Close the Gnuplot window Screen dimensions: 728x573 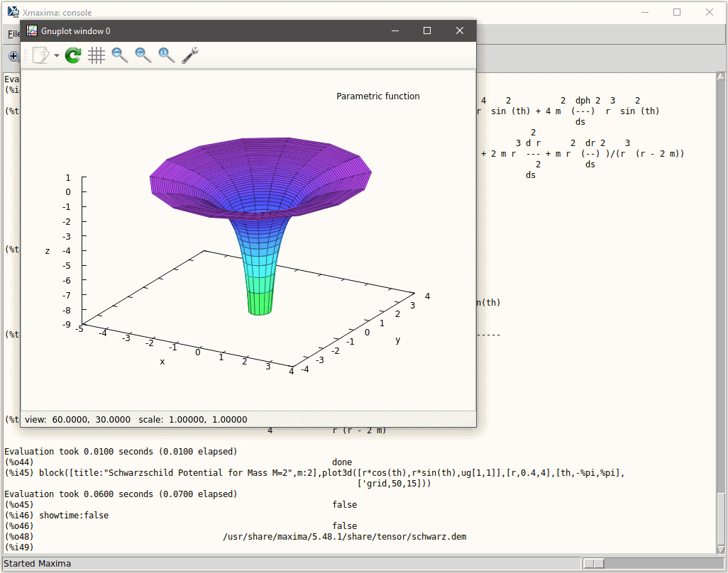point(460,30)
